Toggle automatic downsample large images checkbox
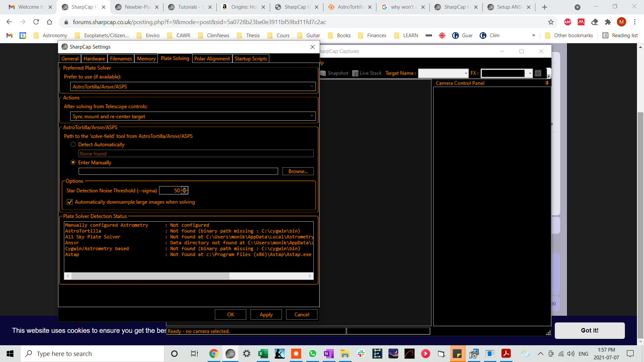Viewport: 644px width, 362px height. pyautogui.click(x=70, y=202)
